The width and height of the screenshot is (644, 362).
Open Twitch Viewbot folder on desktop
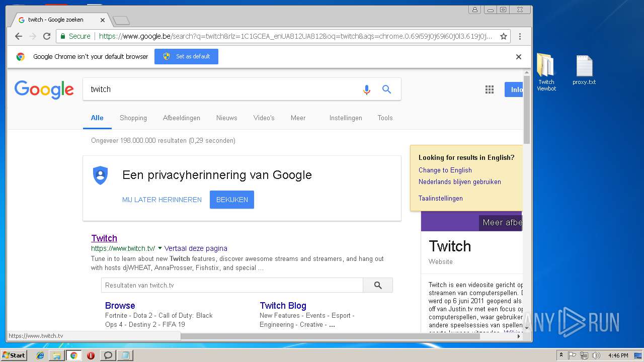click(546, 72)
